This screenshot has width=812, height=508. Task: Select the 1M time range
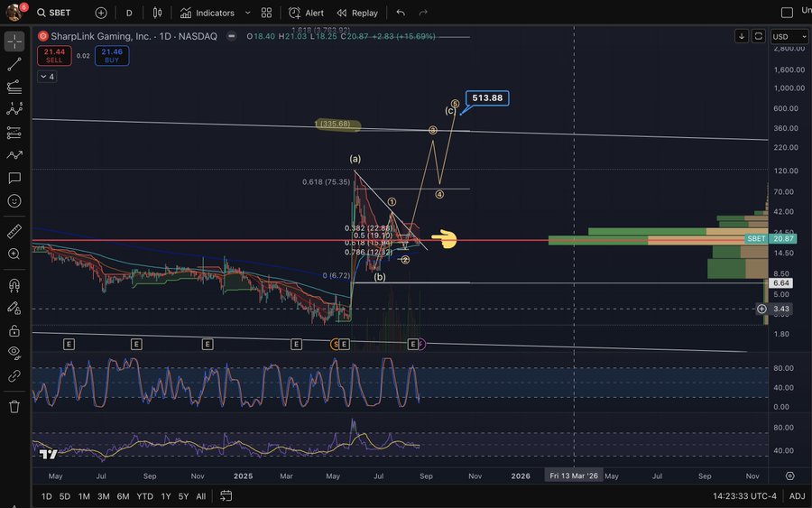84,496
